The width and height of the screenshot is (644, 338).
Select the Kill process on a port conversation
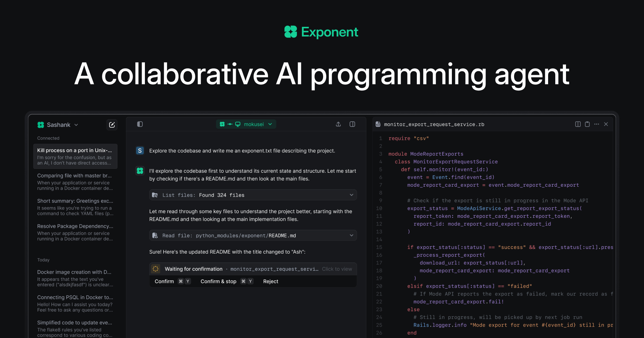[75, 156]
